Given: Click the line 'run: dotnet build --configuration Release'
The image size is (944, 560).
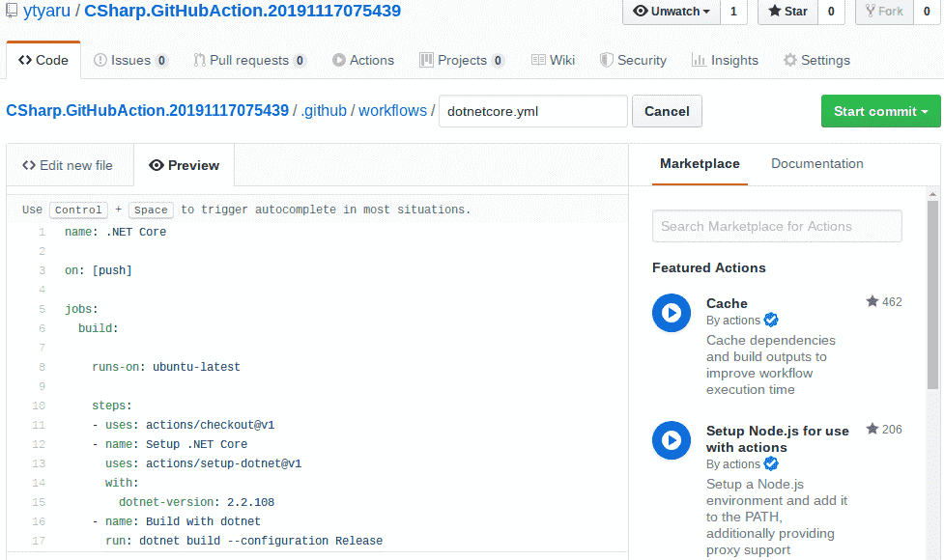Looking at the screenshot, I should [x=243, y=540].
